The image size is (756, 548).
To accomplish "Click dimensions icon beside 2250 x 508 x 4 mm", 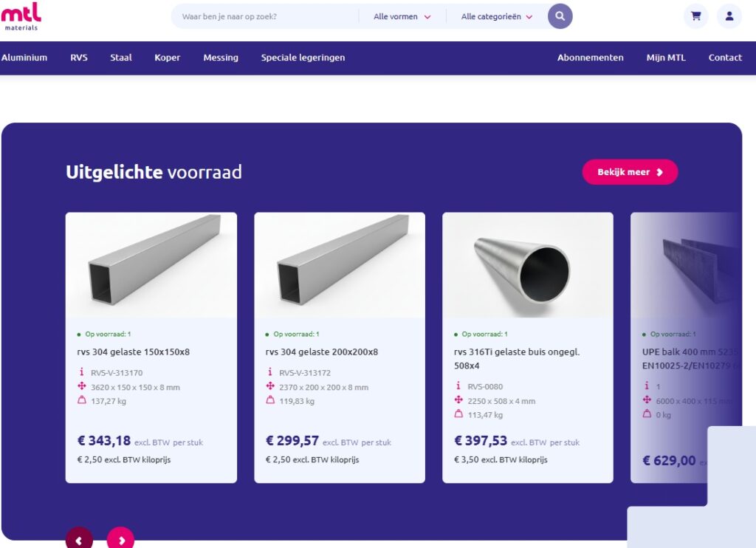I will tap(458, 400).
